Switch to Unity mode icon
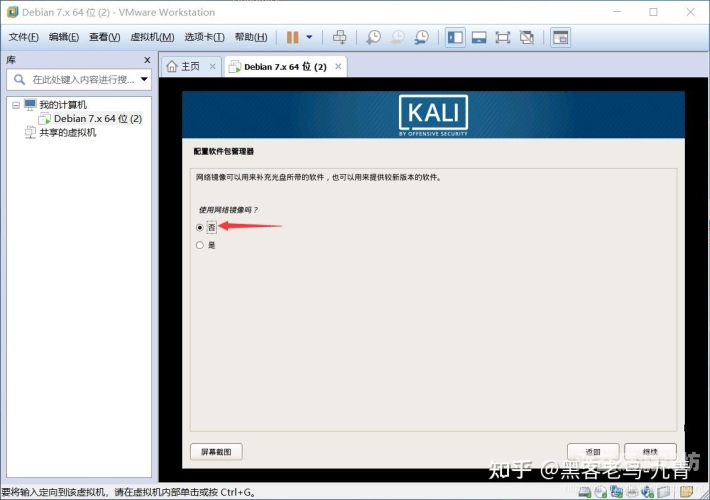This screenshot has height=500, width=710. point(527,37)
